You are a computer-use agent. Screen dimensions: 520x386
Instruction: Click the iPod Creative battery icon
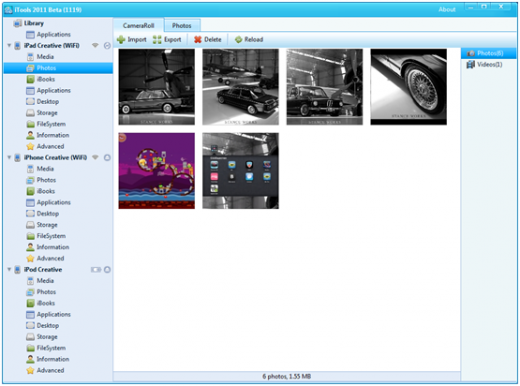(x=96, y=269)
